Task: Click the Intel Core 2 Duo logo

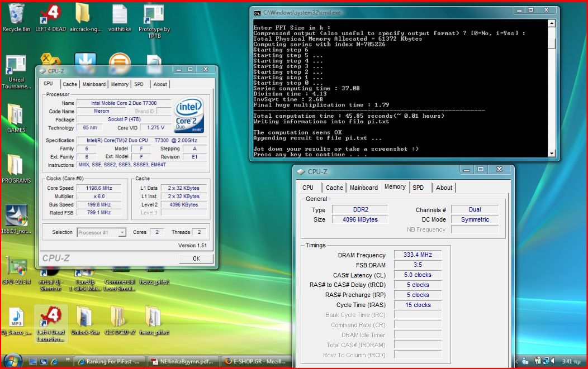Action: tap(189, 114)
